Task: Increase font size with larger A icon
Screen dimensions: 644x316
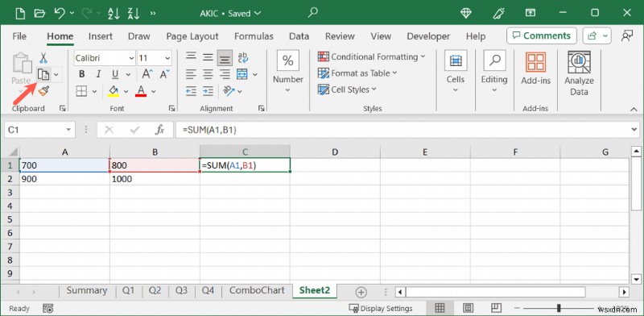Action: click(x=147, y=74)
